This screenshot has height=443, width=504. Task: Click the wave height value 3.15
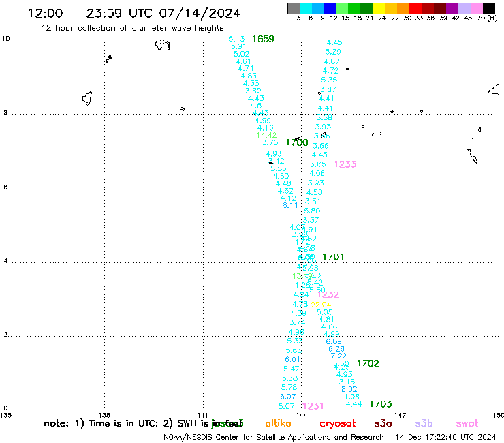pos(347,382)
